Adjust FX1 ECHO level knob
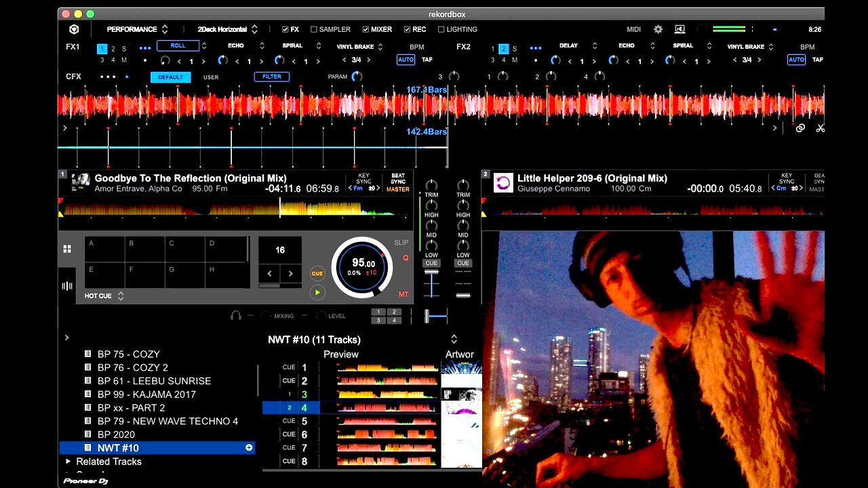 tap(224, 60)
